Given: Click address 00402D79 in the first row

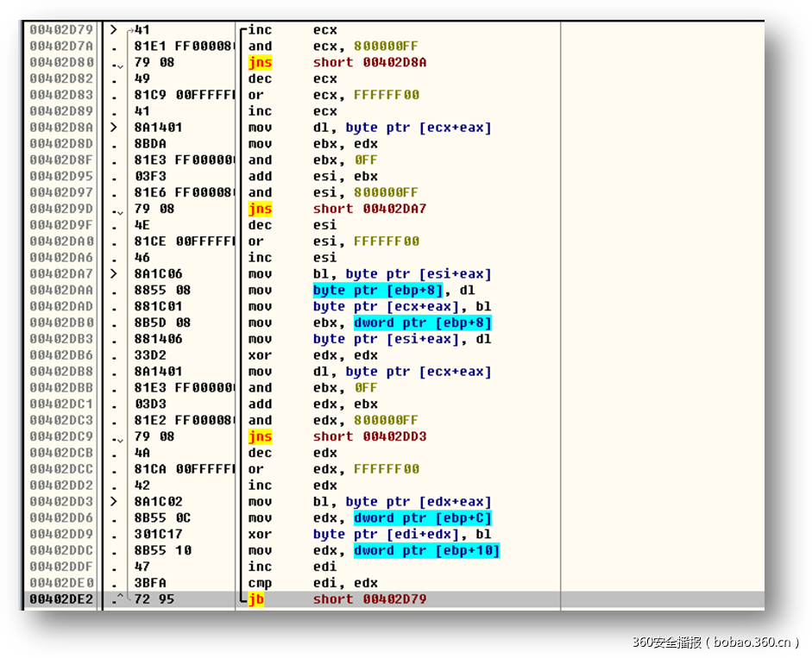Looking at the screenshot, I should click(x=61, y=30).
